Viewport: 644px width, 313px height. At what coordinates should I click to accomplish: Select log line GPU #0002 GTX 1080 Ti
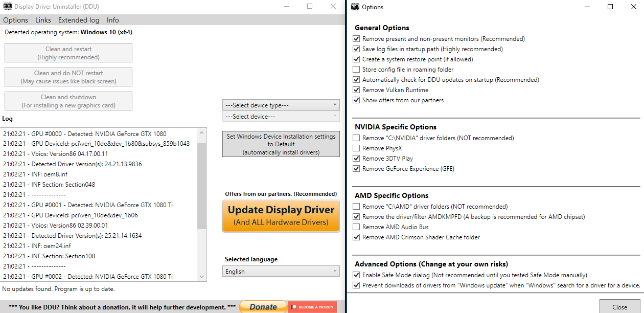tap(88, 277)
